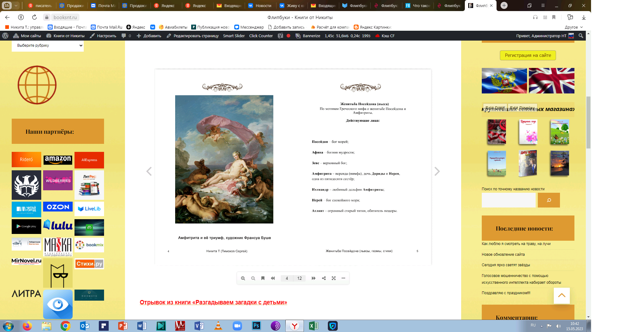Image resolution: width=644 pixels, height=332 pixels.
Task: Click the current page number field
Action: pyautogui.click(x=287, y=278)
